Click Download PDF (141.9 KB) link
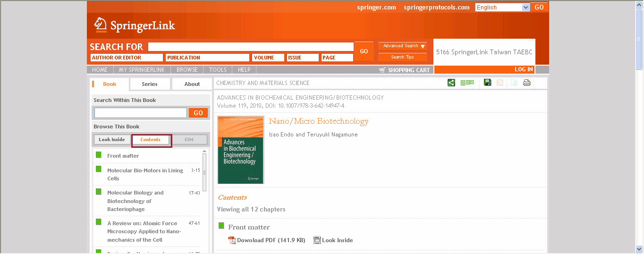The image size is (644, 254). [x=271, y=240]
